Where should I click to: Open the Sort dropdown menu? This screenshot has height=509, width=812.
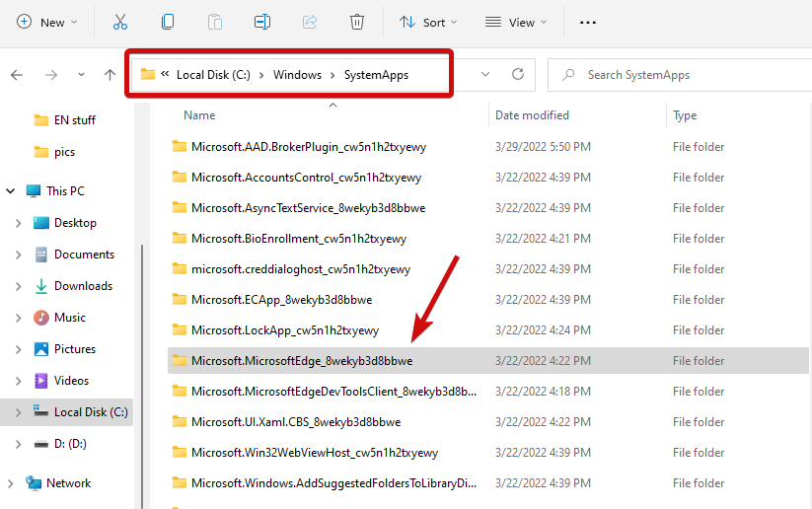tap(428, 22)
